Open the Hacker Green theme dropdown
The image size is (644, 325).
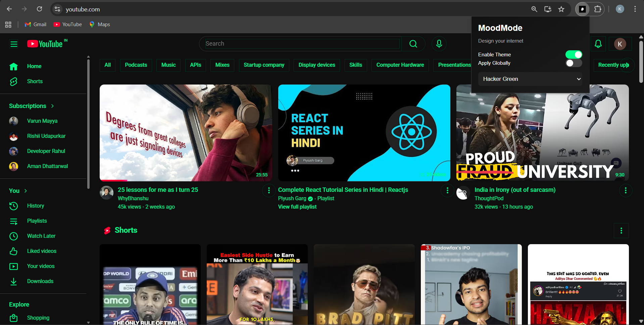(x=531, y=79)
